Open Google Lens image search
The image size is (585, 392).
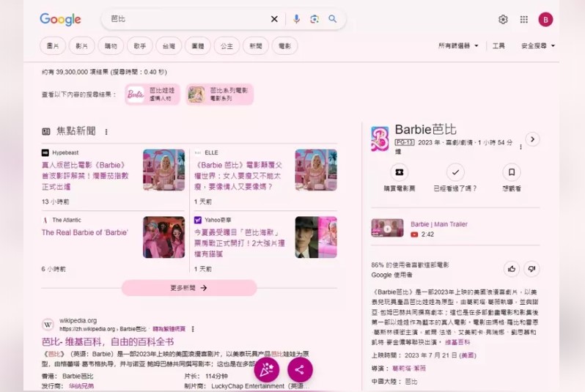(x=314, y=19)
